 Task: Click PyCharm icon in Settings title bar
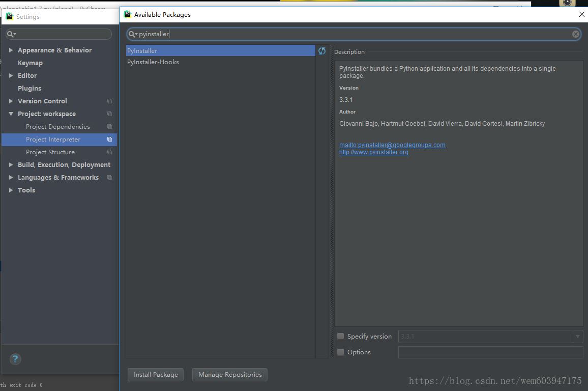pos(9,16)
